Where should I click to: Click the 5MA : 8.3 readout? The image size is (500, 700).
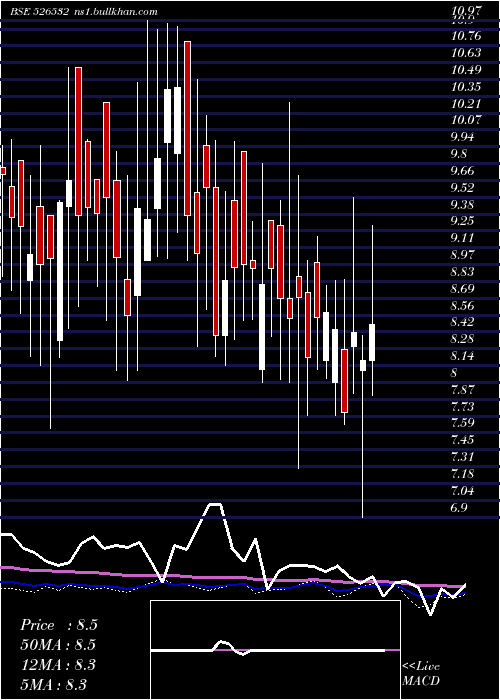[54, 684]
